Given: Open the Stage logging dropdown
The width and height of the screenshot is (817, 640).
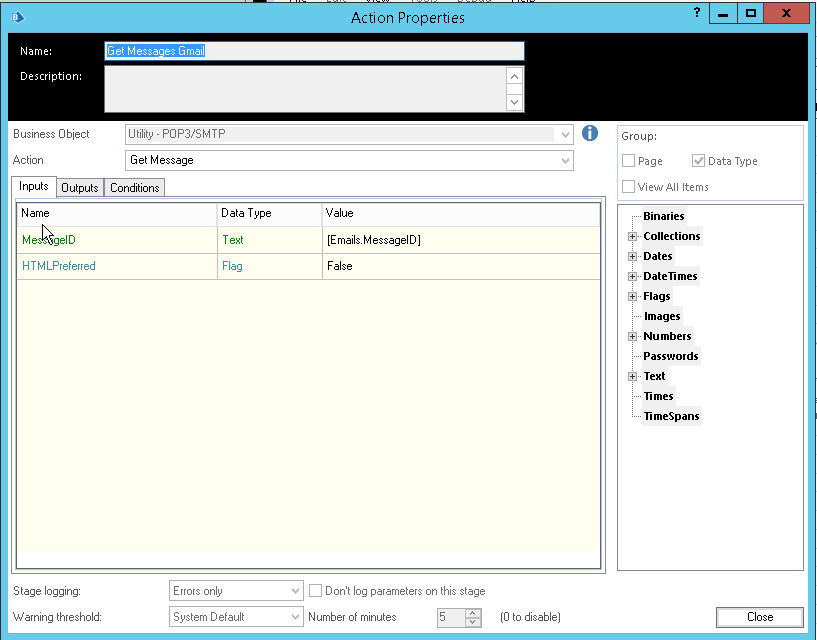Looking at the screenshot, I should [x=295, y=591].
